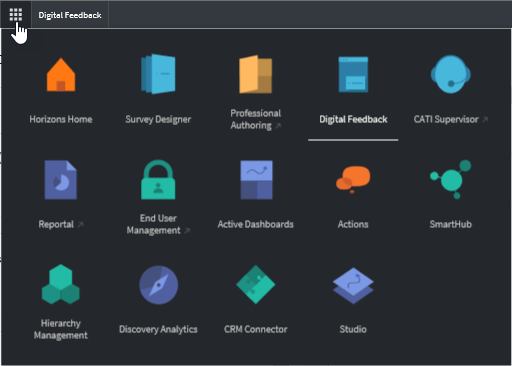Image resolution: width=512 pixels, height=366 pixels.
Task: Click the Survey Designer label
Action: pyautogui.click(x=158, y=119)
